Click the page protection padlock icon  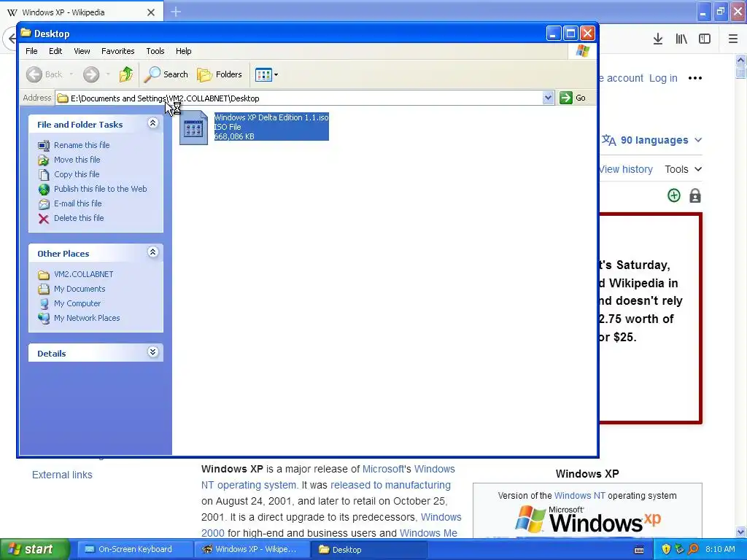coord(695,195)
